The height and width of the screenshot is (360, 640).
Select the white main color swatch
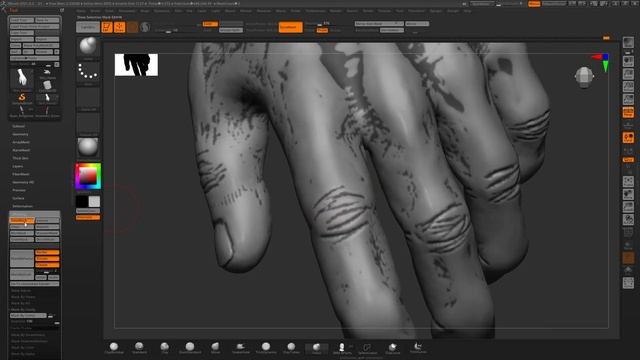(x=94, y=201)
